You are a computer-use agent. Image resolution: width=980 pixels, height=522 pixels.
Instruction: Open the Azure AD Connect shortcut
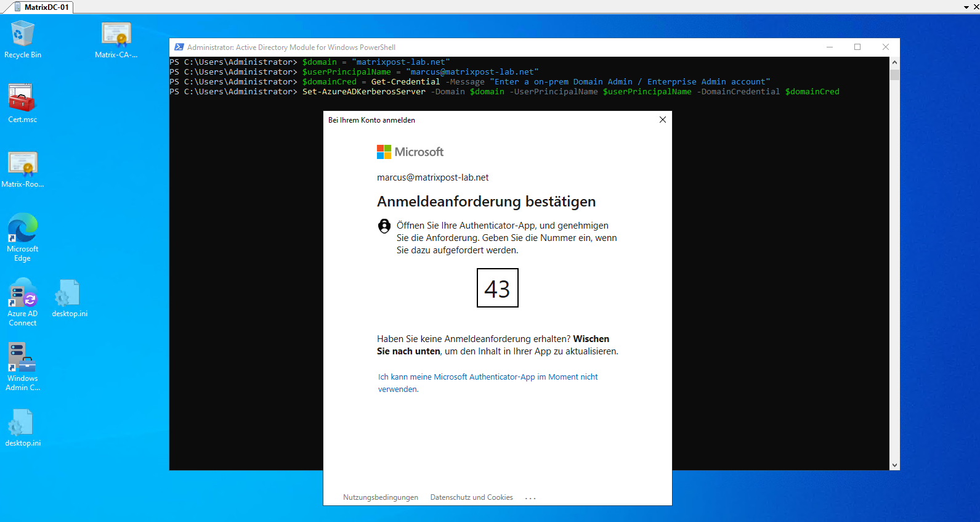pos(23,302)
